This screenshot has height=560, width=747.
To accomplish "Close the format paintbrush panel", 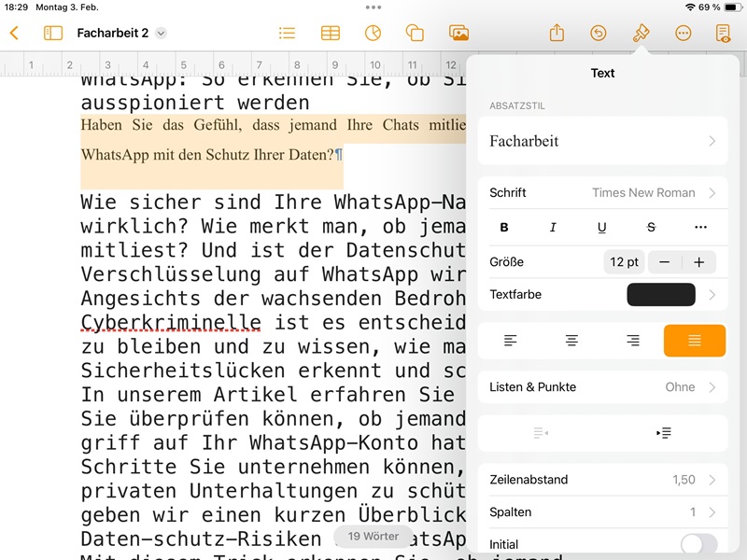I will (x=641, y=33).
